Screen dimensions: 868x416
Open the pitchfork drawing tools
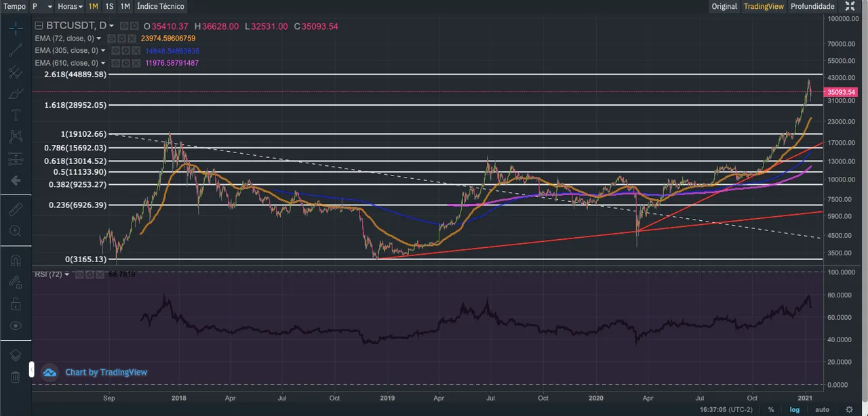coord(16,72)
